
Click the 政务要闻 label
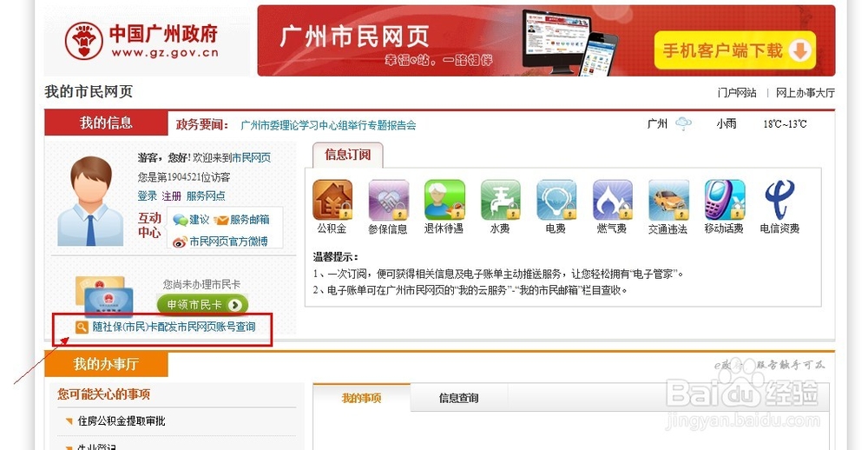tap(202, 125)
